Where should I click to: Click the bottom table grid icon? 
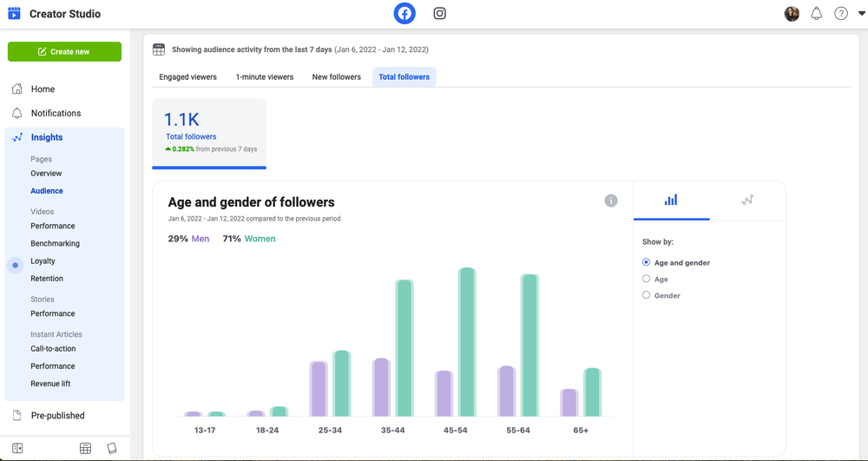click(x=85, y=448)
